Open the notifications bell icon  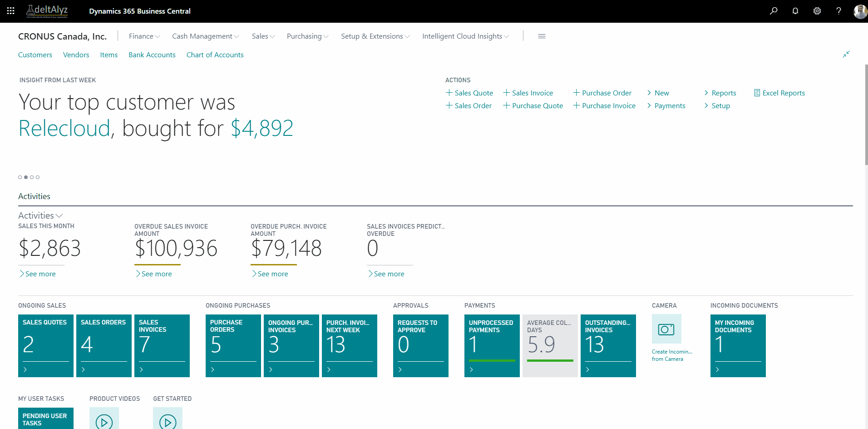coord(795,11)
